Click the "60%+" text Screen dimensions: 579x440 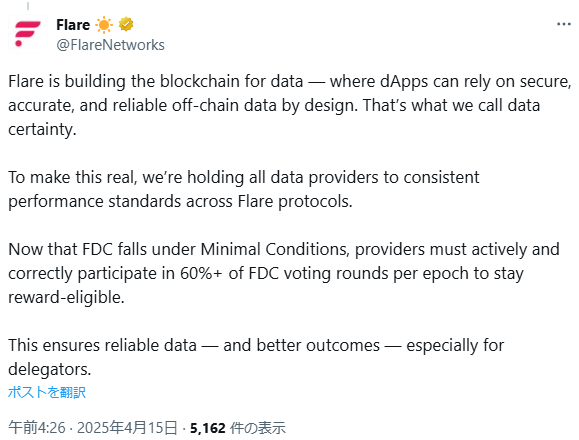pyautogui.click(x=201, y=274)
